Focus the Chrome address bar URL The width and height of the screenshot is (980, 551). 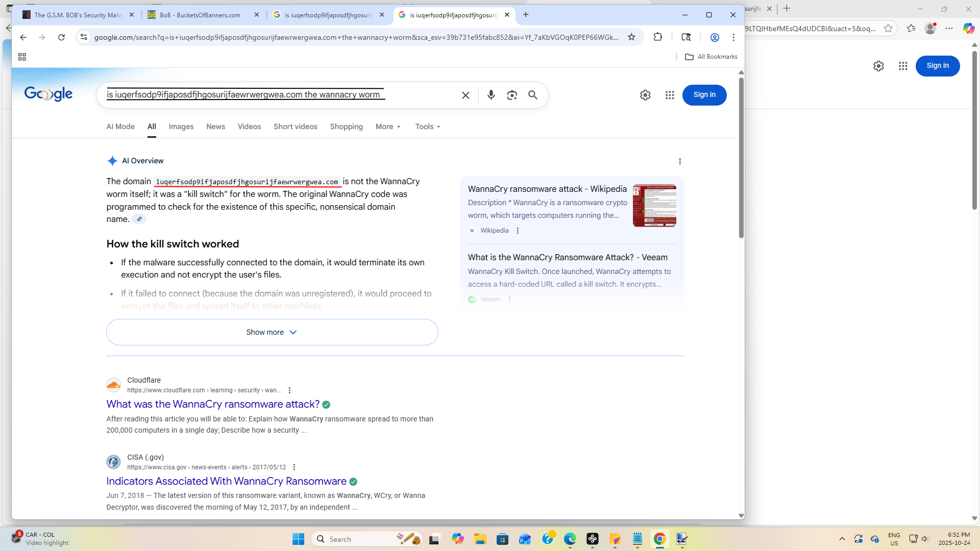pyautogui.click(x=356, y=37)
